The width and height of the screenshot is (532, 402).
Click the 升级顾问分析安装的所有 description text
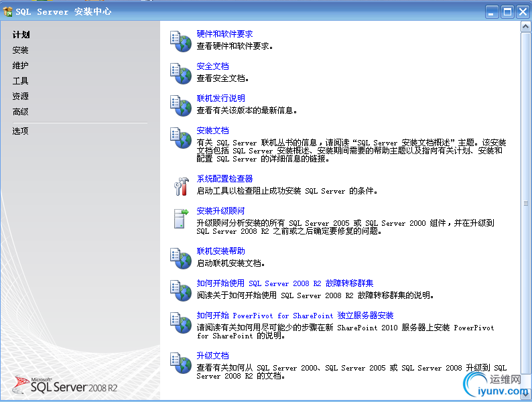click(x=345, y=227)
